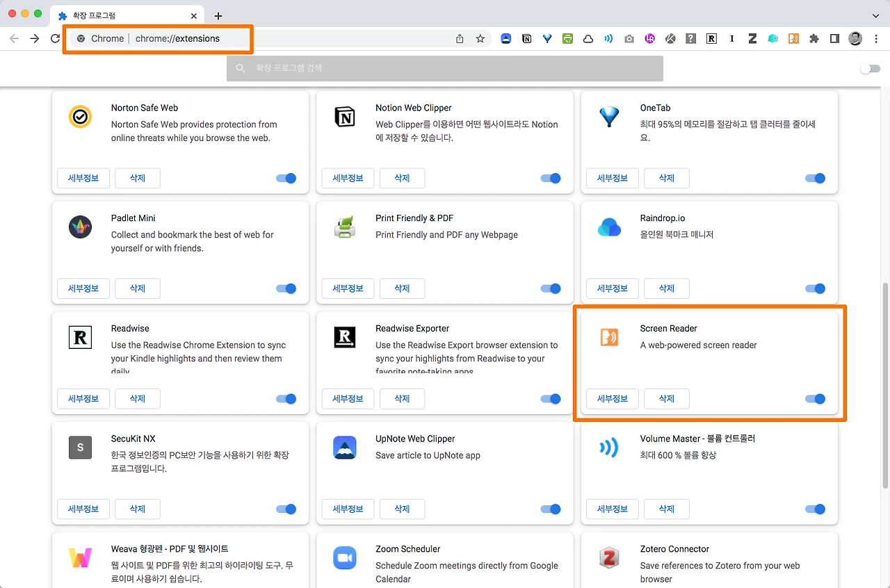Open Volume Master from the toolbar

[608, 39]
